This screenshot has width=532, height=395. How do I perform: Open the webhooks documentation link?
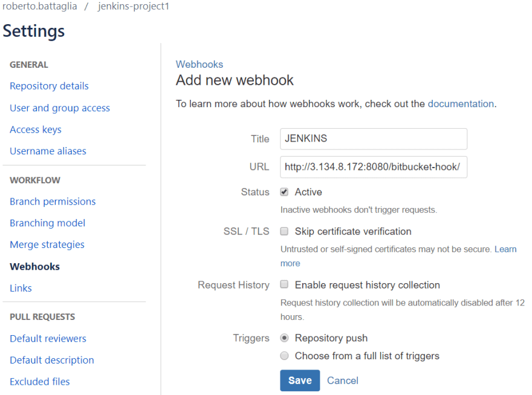[x=461, y=103]
